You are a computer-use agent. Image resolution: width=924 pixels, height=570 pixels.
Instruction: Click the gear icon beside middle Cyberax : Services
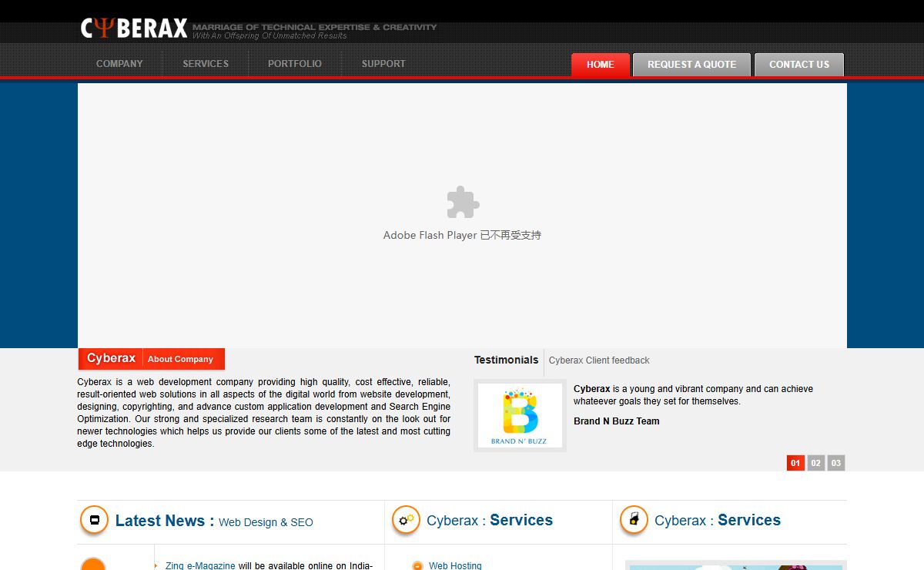click(x=406, y=520)
